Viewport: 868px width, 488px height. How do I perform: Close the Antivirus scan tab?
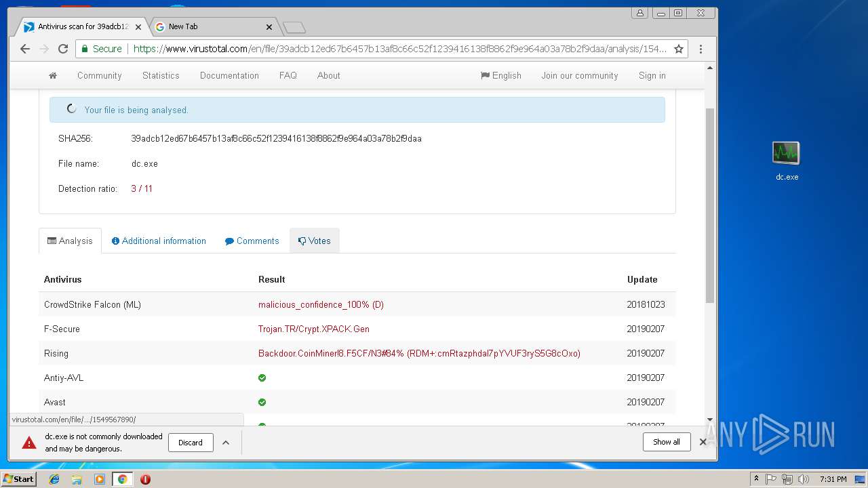pyautogui.click(x=138, y=27)
